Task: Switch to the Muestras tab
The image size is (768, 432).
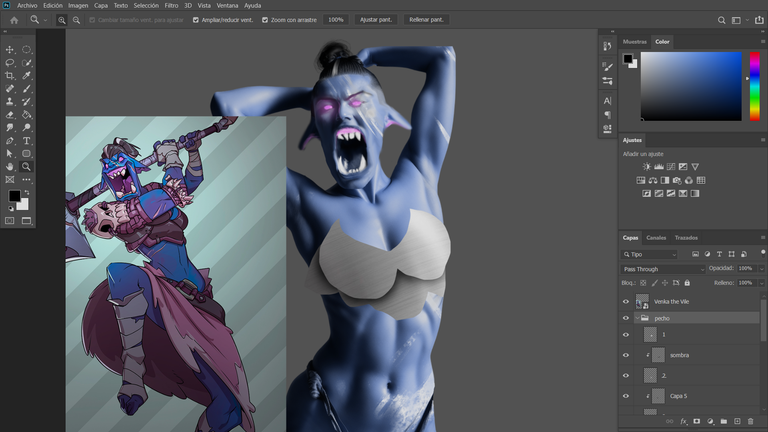Action: [x=635, y=42]
